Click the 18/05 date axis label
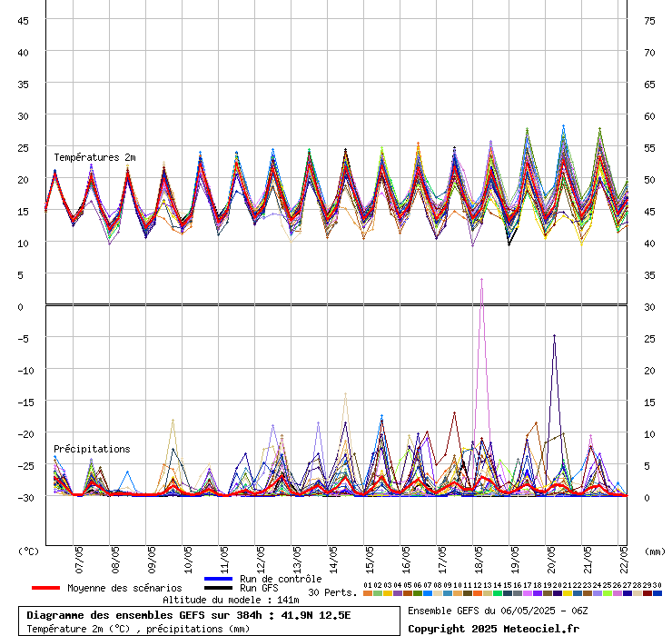The image size is (672, 636). (x=479, y=560)
